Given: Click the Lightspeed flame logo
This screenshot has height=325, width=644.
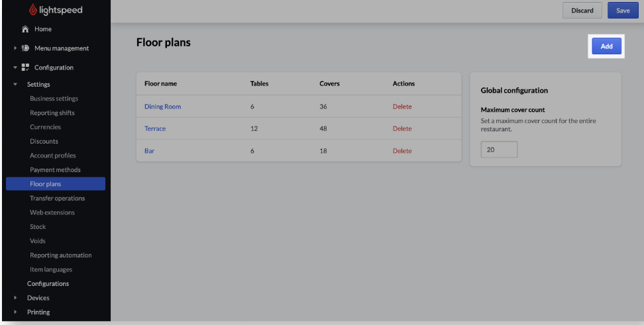Looking at the screenshot, I should pyautogui.click(x=32, y=10).
